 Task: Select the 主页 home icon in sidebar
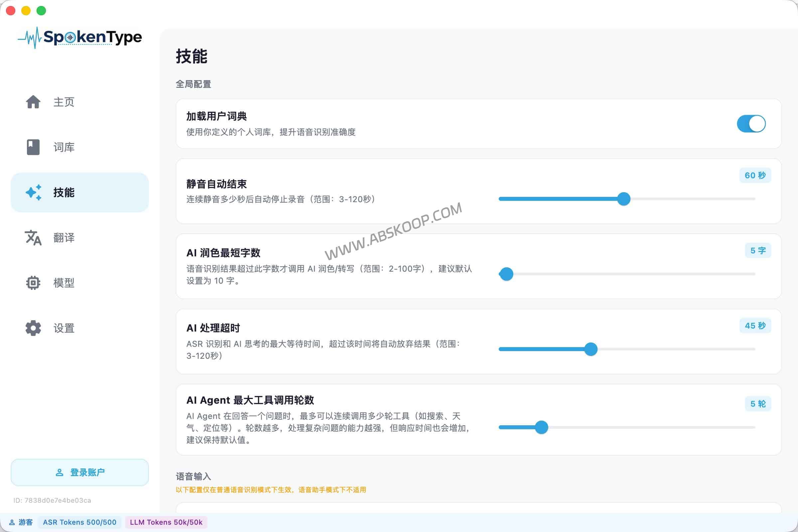33,102
